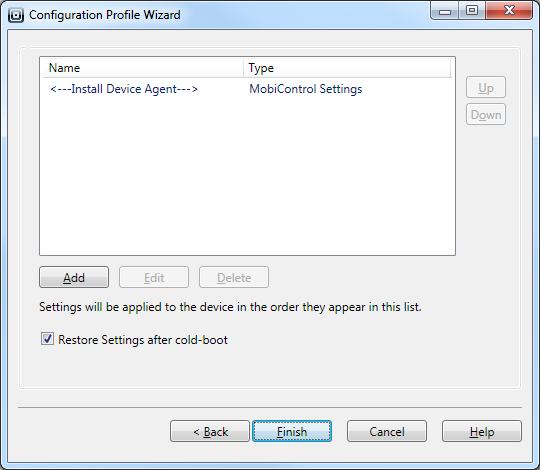Cancel the Configuration Profile Wizard
Screen dimensions: 540x470
tap(387, 431)
